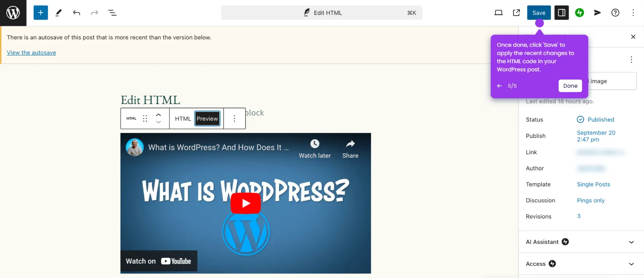Close the settings sidebar with the X
Viewport: 644px width, 278px height.
(x=633, y=37)
